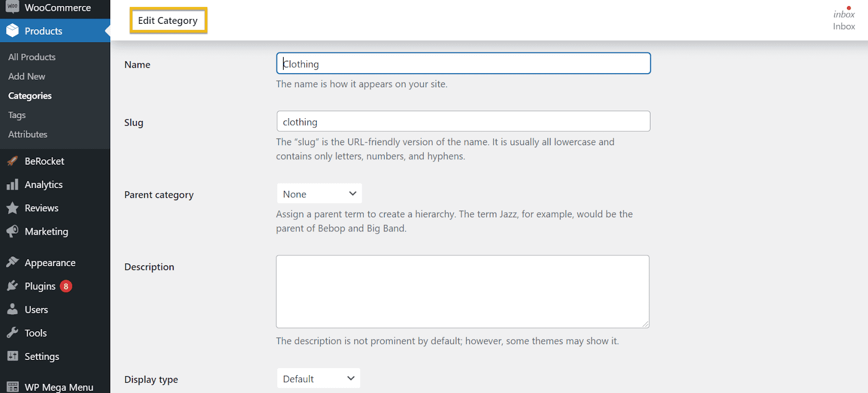The width and height of the screenshot is (868, 393).
Task: Click into the Name input field
Action: (x=463, y=63)
